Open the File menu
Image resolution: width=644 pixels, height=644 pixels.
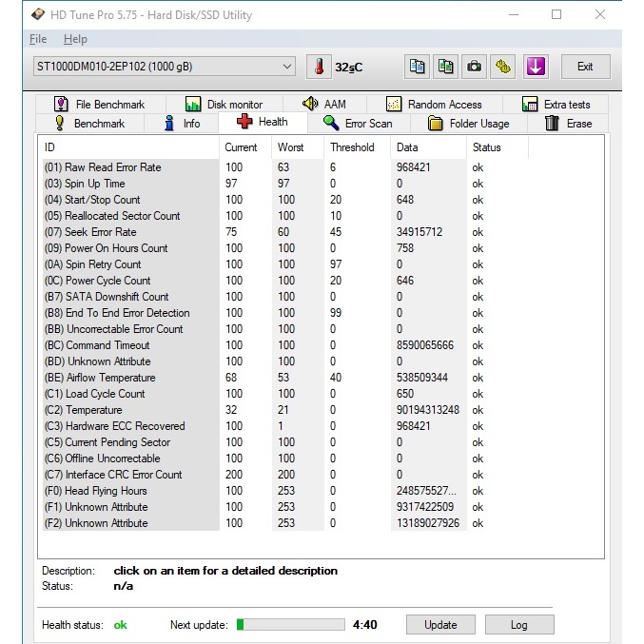click(x=38, y=39)
